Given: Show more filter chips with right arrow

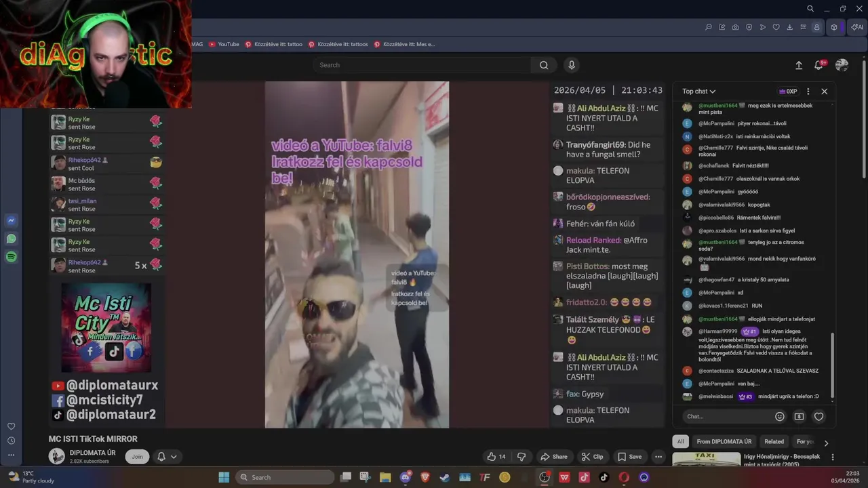Looking at the screenshot, I should [826, 443].
